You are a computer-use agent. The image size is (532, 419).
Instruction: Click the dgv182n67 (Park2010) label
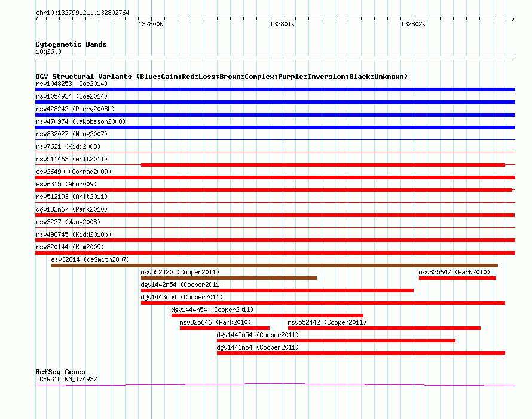[72, 209]
